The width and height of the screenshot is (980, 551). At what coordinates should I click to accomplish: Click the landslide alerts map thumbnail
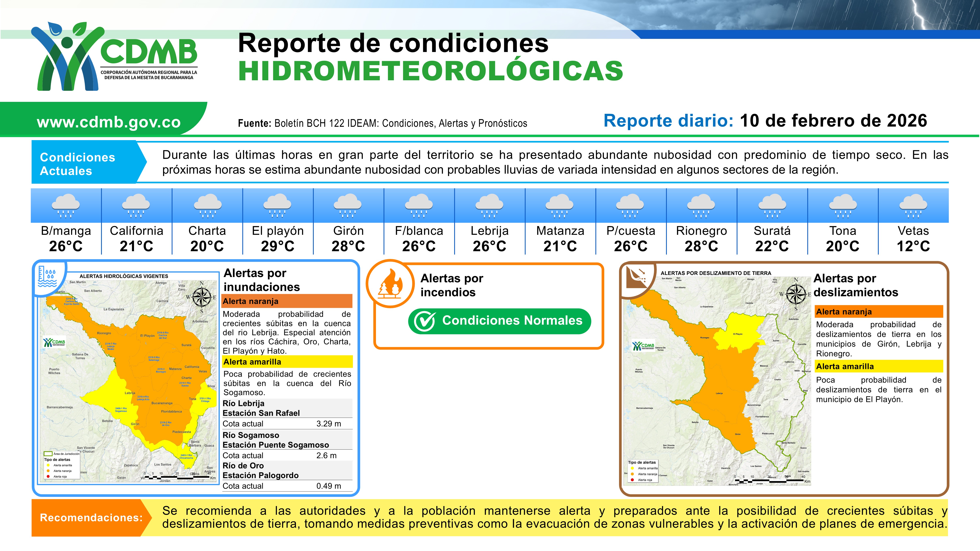pyautogui.click(x=717, y=380)
